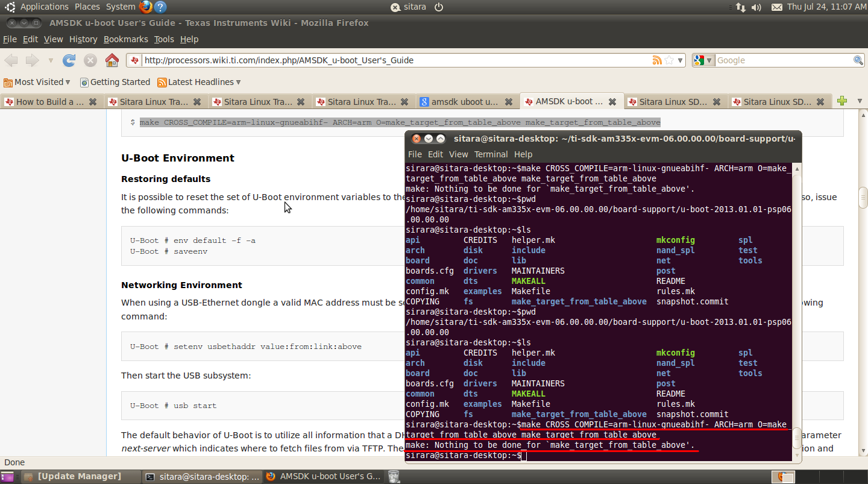Image resolution: width=868 pixels, height=484 pixels.
Task: Open the mail envelope indicator
Action: click(x=777, y=7)
